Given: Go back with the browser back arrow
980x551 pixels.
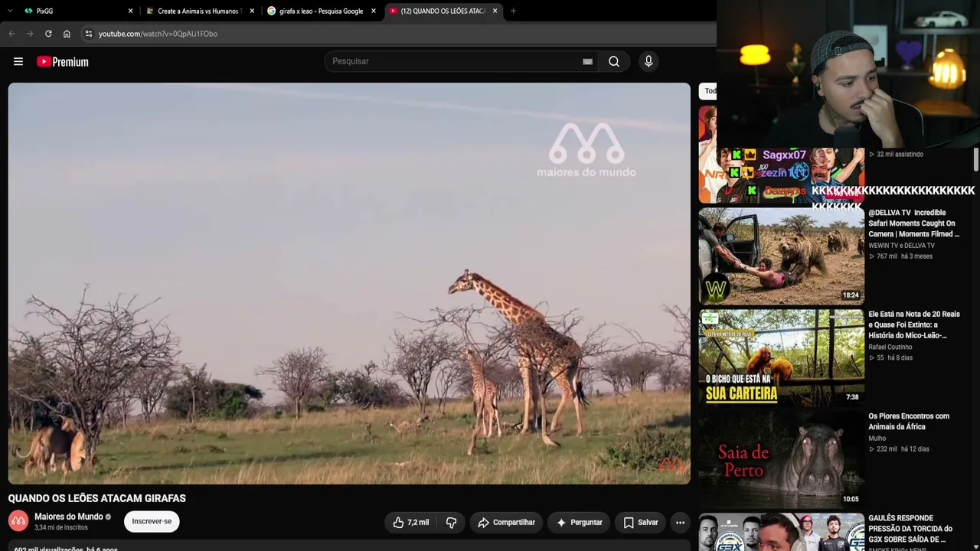Looking at the screenshot, I should (11, 34).
